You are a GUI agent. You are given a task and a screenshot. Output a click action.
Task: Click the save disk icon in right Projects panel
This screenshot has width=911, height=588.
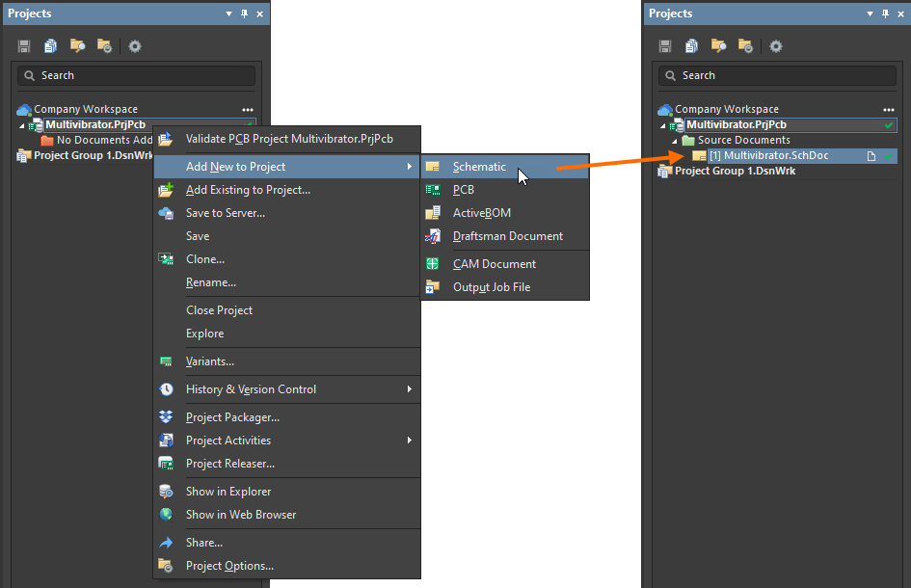pos(665,46)
